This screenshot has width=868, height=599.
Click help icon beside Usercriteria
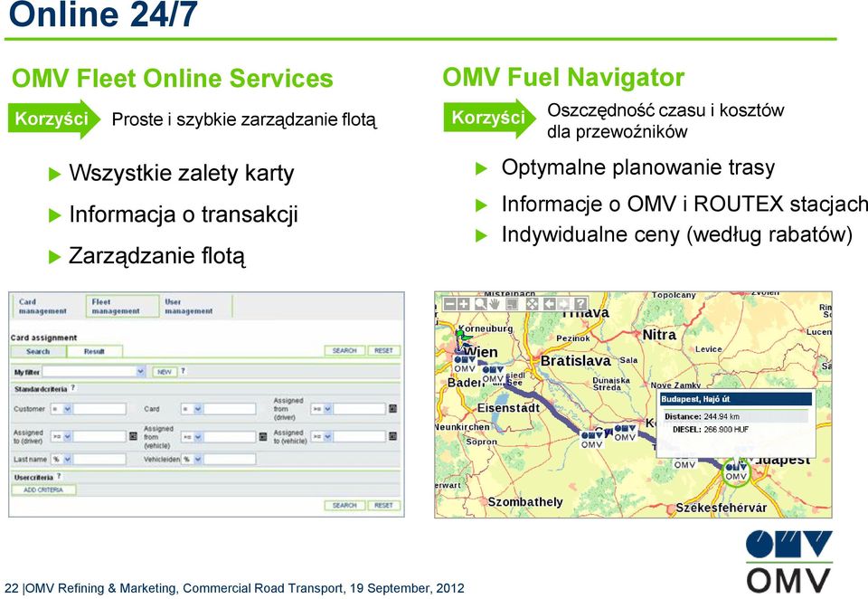pos(59,476)
